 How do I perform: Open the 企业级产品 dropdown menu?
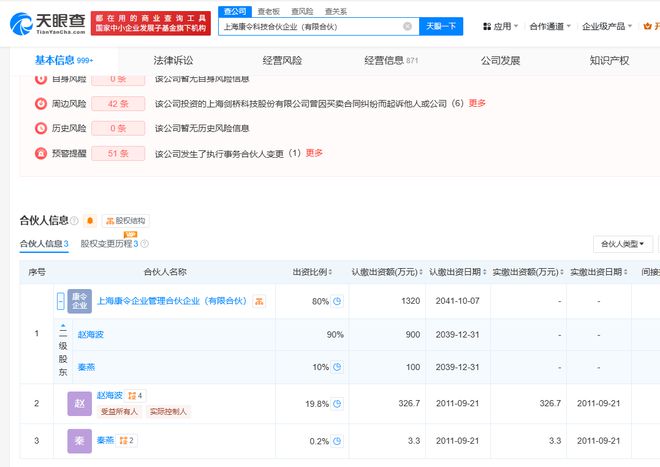(x=607, y=27)
